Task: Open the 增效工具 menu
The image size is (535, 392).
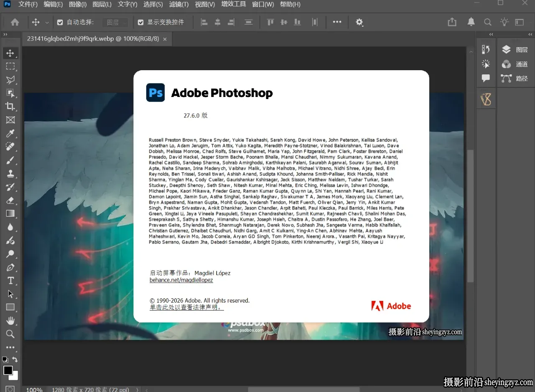Action: pos(234,4)
